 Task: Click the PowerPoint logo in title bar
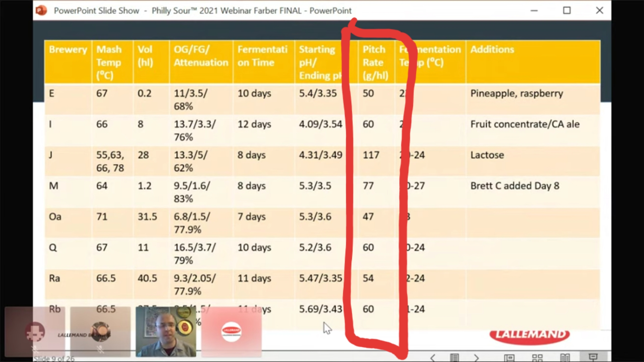[41, 10]
